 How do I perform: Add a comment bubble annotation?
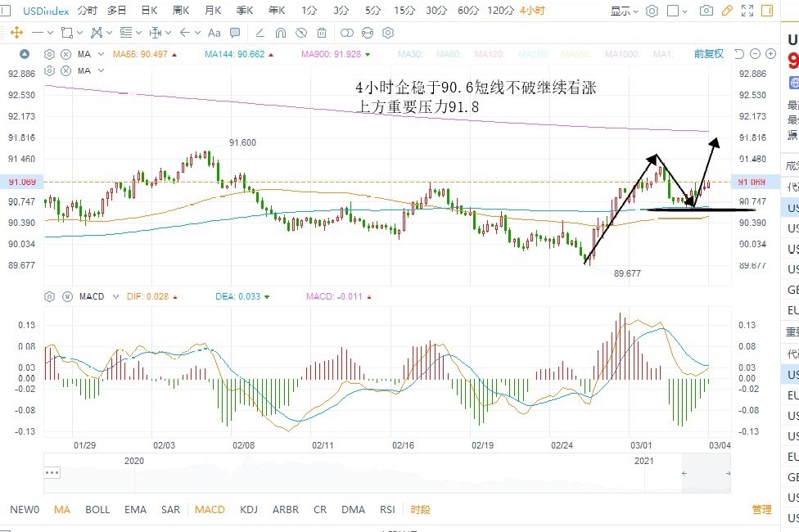click(x=235, y=33)
